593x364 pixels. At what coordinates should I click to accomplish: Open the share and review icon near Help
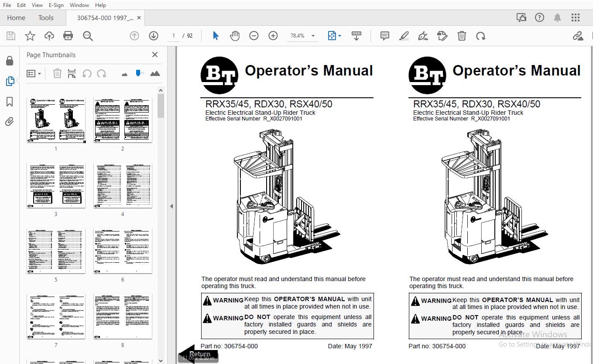coord(521,17)
